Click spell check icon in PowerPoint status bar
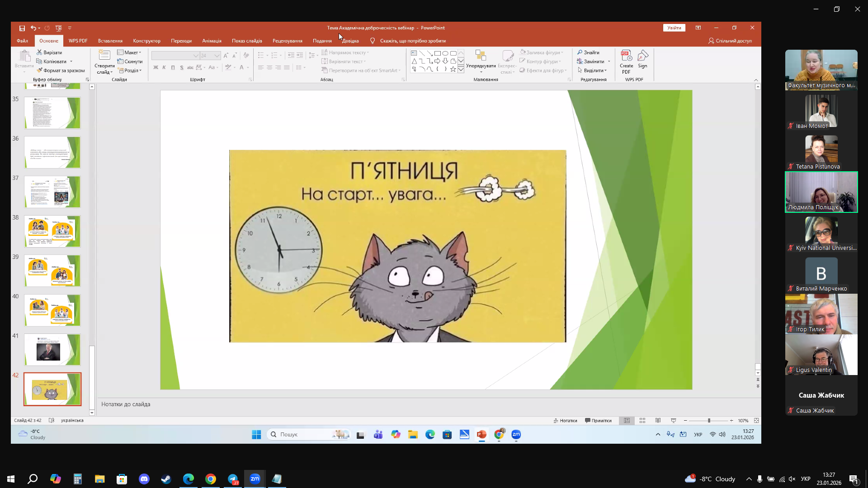Screen dimensions: 868x488 (x=52, y=421)
